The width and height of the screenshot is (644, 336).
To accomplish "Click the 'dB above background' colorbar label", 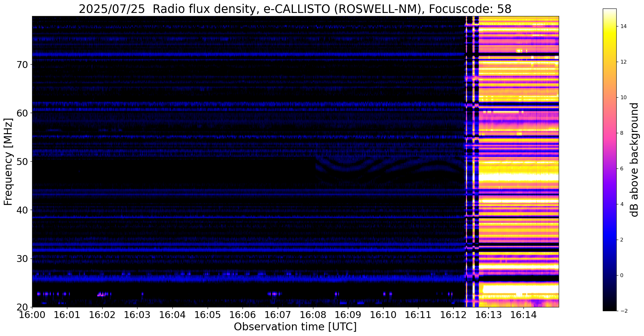I will 635,160.
